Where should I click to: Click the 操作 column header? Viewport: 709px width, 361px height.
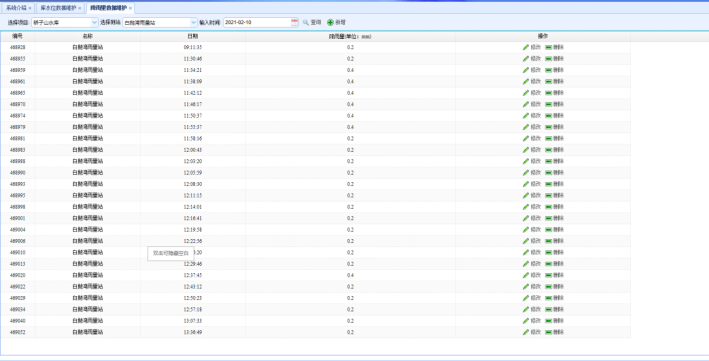(x=543, y=36)
